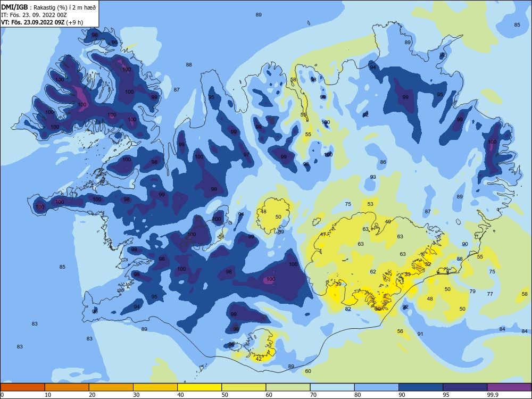532x399 pixels.
Task: Click the 'VT: Fös. 23.09.2022 09Z (+9 h)' line
Action: (42, 22)
